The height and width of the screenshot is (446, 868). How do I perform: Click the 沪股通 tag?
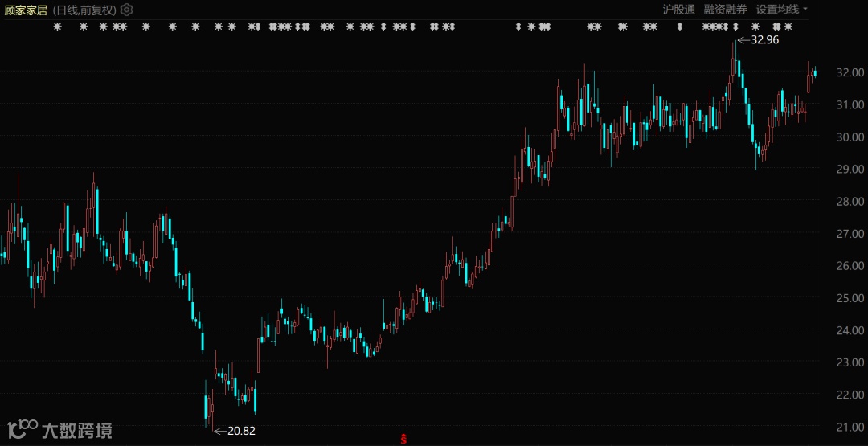[678, 9]
